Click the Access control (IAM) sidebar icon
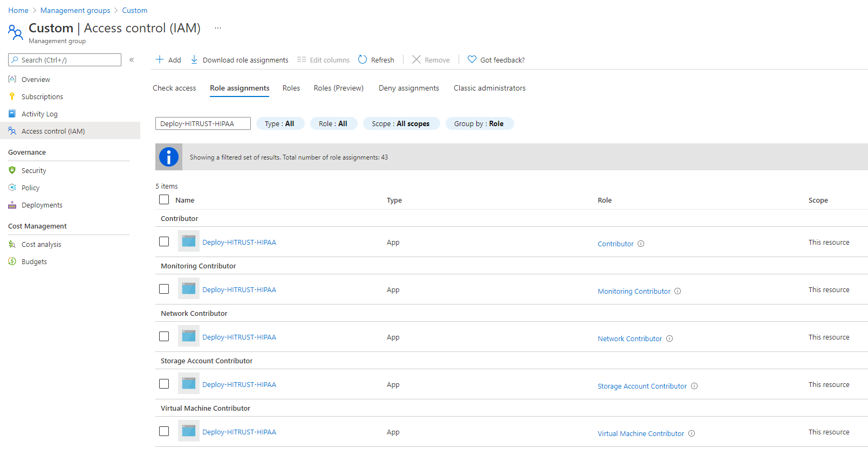Image resolution: width=868 pixels, height=470 pixels. coord(12,131)
